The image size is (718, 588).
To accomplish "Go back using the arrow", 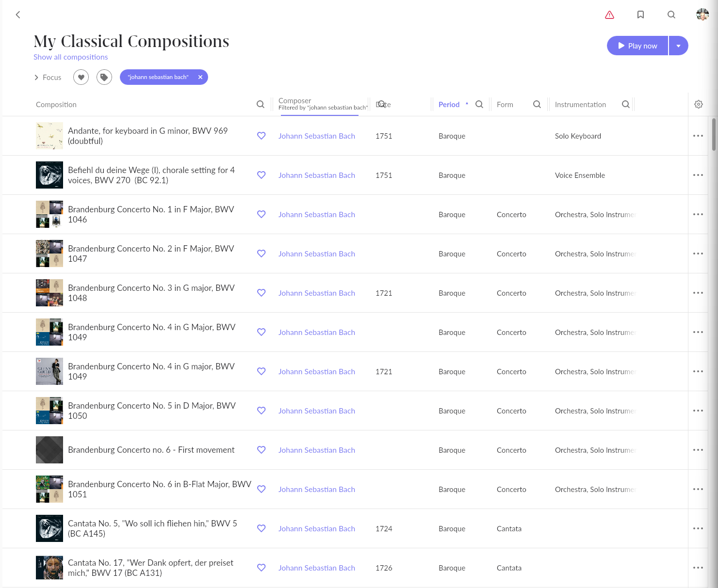I will pyautogui.click(x=18, y=15).
